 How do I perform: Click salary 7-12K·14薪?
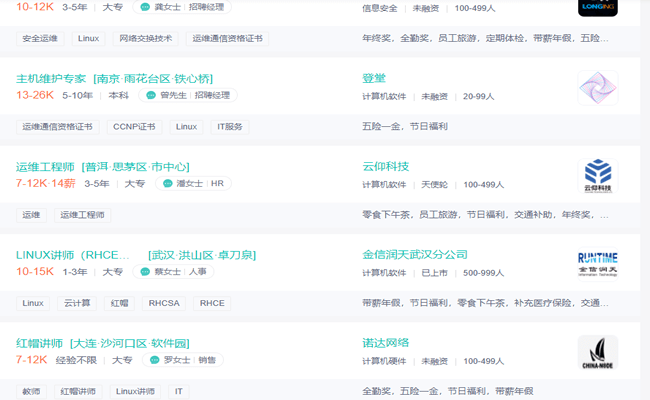(46, 183)
